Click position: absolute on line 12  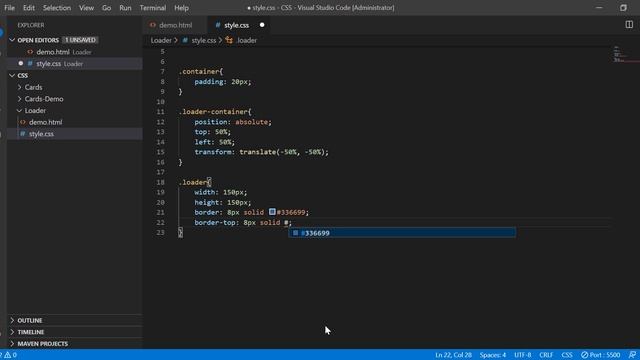233,122
